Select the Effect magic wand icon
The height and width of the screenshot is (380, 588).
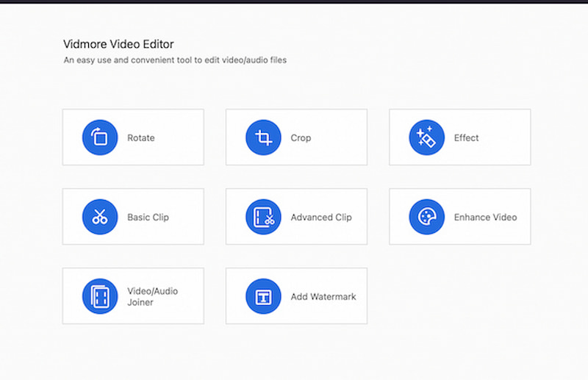(426, 137)
